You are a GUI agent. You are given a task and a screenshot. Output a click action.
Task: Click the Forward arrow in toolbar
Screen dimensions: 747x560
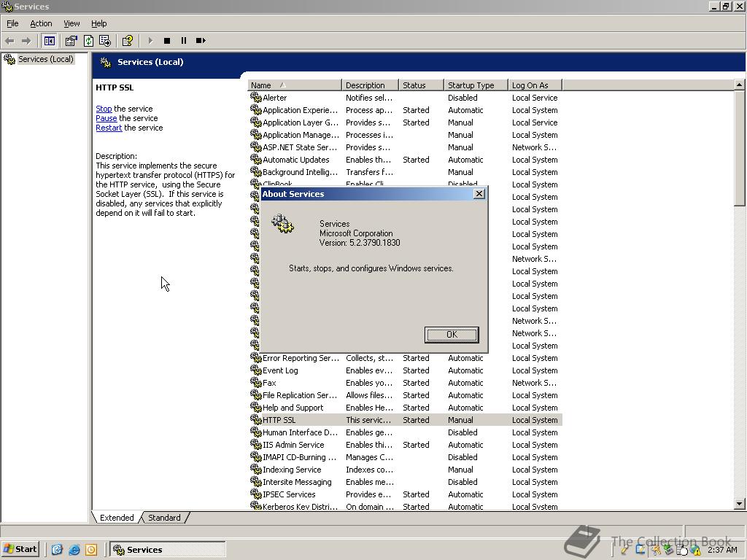pyautogui.click(x=26, y=41)
